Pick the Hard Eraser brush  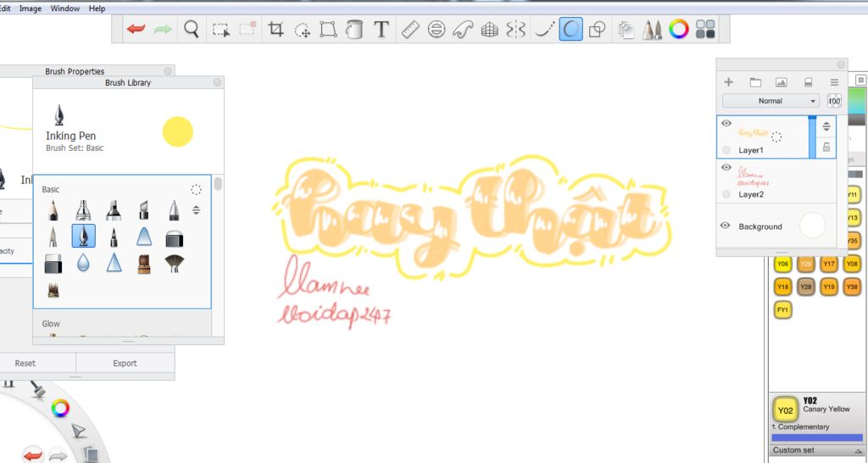53,264
